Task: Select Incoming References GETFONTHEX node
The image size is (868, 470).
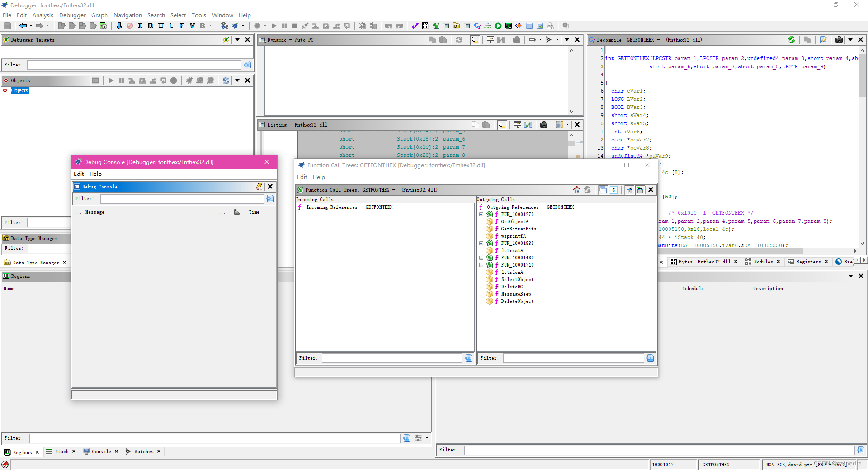Action: 349,207
